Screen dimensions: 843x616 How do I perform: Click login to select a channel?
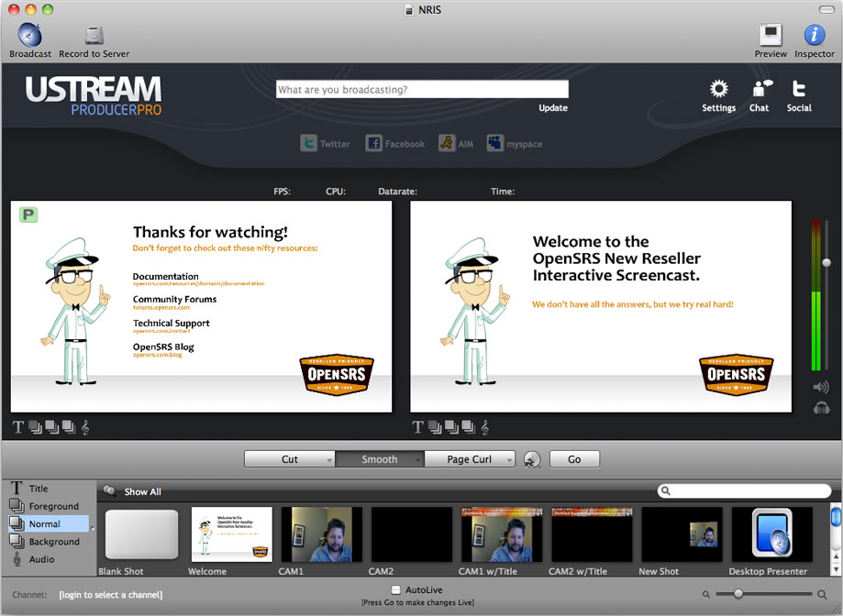coord(111,595)
